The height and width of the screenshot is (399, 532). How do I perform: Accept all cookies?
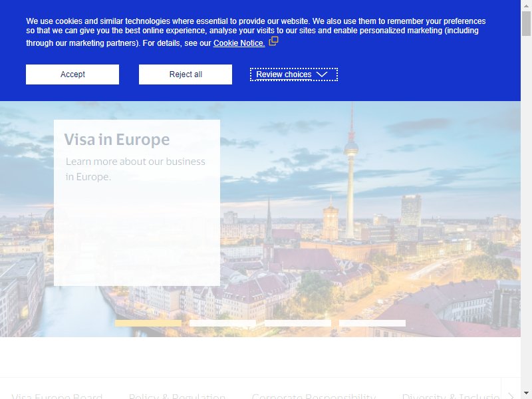pyautogui.click(x=72, y=74)
